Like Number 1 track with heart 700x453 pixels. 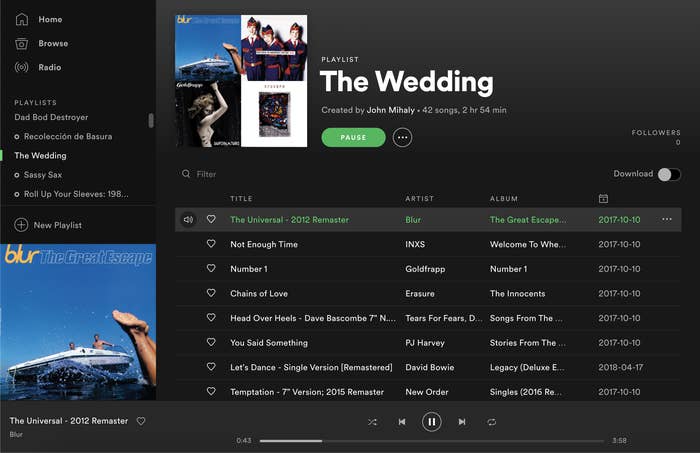(x=211, y=268)
